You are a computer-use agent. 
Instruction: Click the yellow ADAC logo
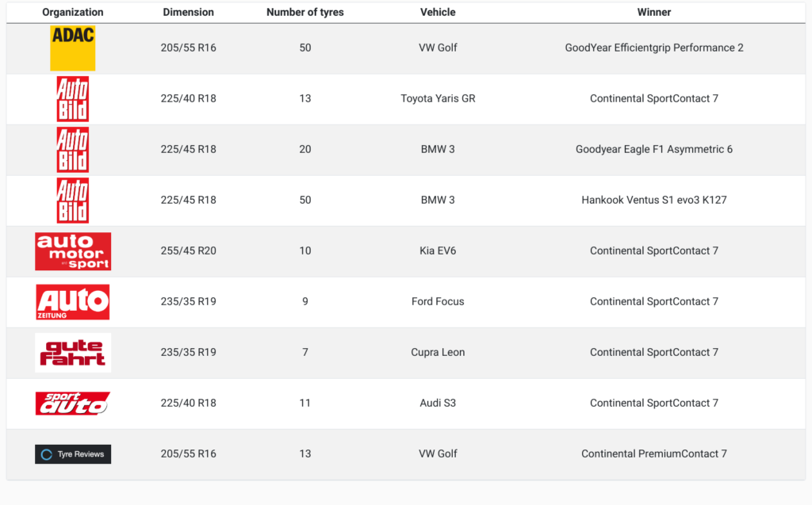click(x=72, y=48)
